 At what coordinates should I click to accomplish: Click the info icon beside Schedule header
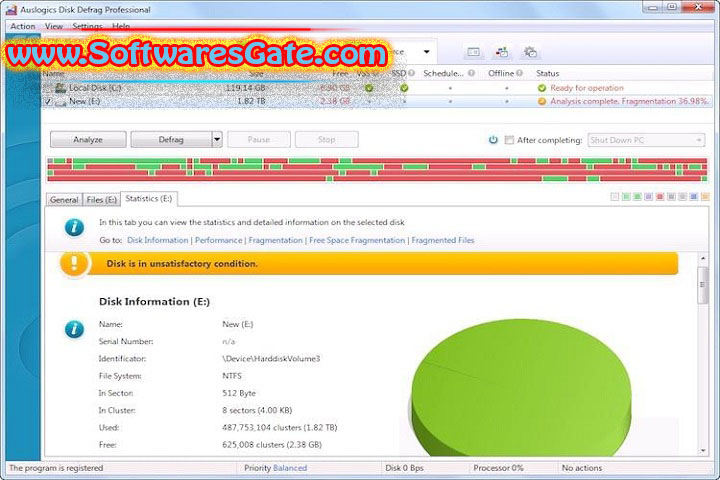[471, 73]
